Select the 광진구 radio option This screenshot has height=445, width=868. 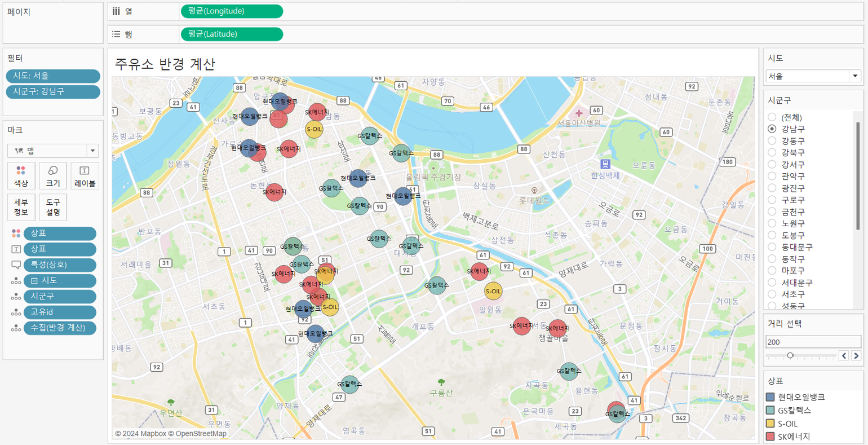coord(772,188)
